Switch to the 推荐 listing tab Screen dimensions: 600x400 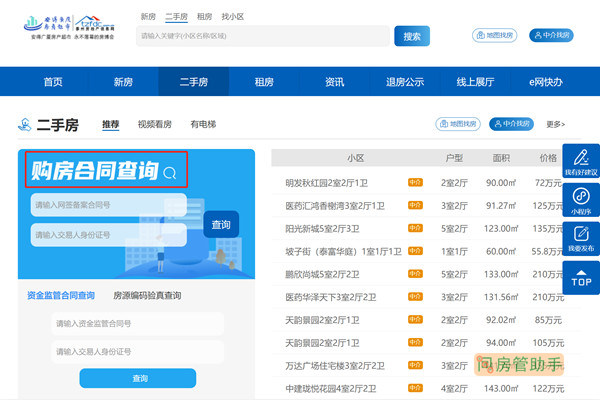(x=111, y=124)
